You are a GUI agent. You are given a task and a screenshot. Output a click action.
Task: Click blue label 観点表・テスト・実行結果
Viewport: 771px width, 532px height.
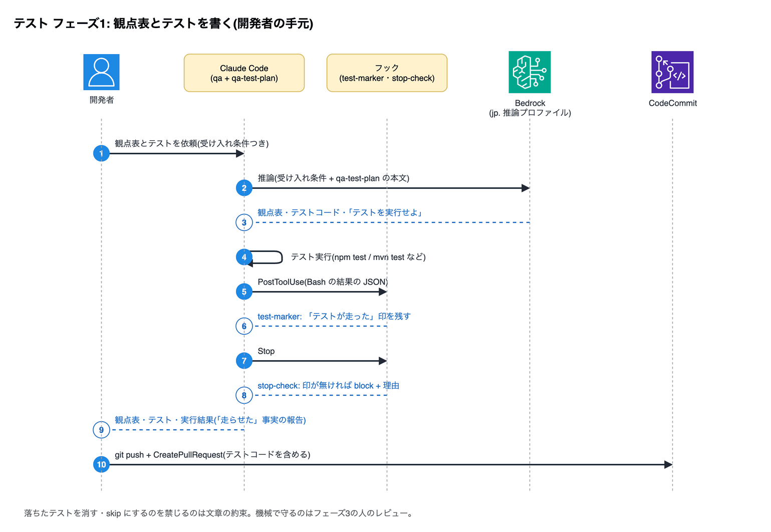(210, 420)
